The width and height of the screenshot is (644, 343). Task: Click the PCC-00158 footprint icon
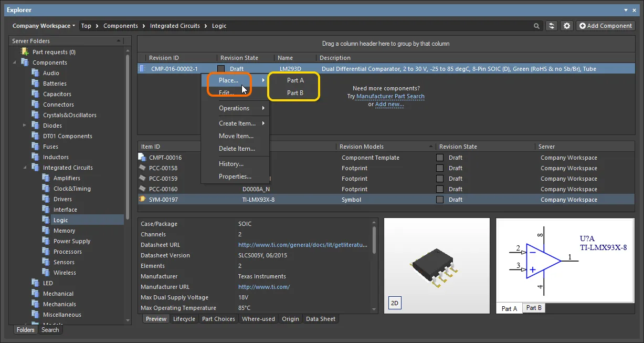pyautogui.click(x=142, y=168)
